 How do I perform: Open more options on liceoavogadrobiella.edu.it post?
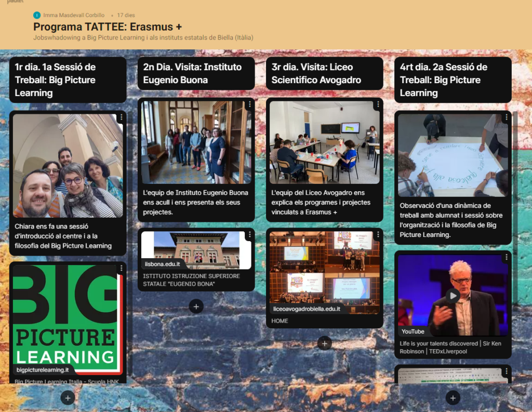click(378, 235)
